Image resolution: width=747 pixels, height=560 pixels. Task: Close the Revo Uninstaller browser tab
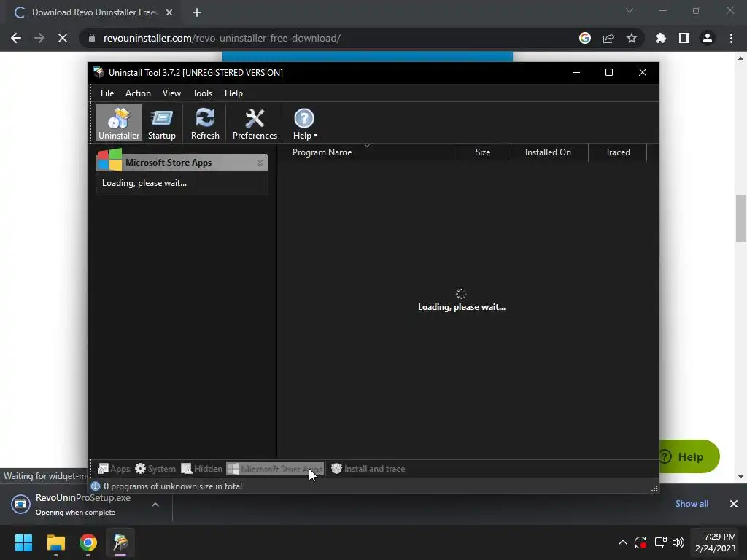click(169, 12)
